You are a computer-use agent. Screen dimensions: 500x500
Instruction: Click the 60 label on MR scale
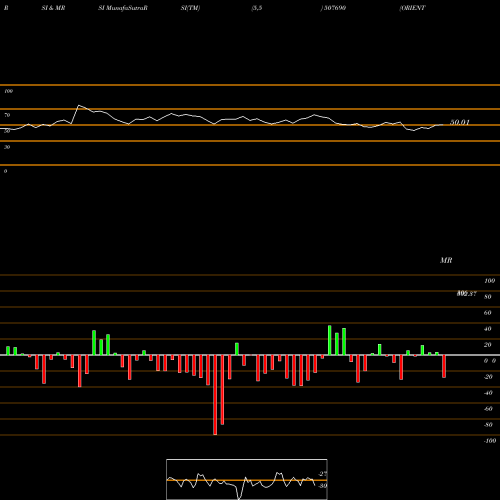[488, 313]
